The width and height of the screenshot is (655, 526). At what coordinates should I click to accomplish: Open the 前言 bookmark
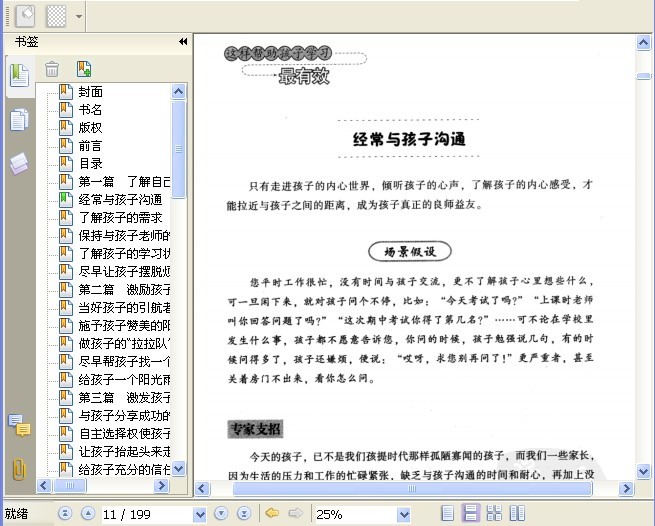(x=90, y=146)
